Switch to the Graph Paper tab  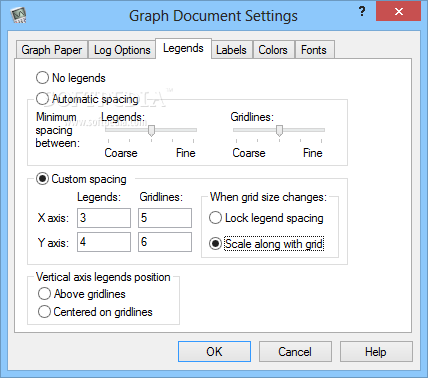point(52,50)
